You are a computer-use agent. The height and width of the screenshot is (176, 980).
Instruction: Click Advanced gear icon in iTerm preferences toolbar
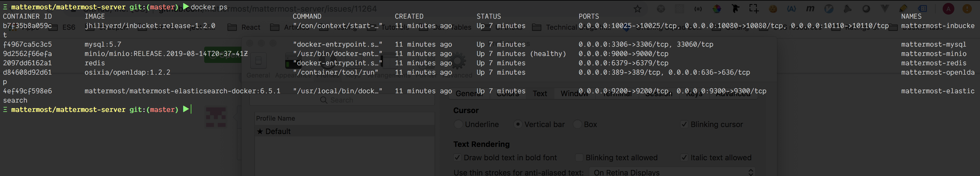point(458,65)
